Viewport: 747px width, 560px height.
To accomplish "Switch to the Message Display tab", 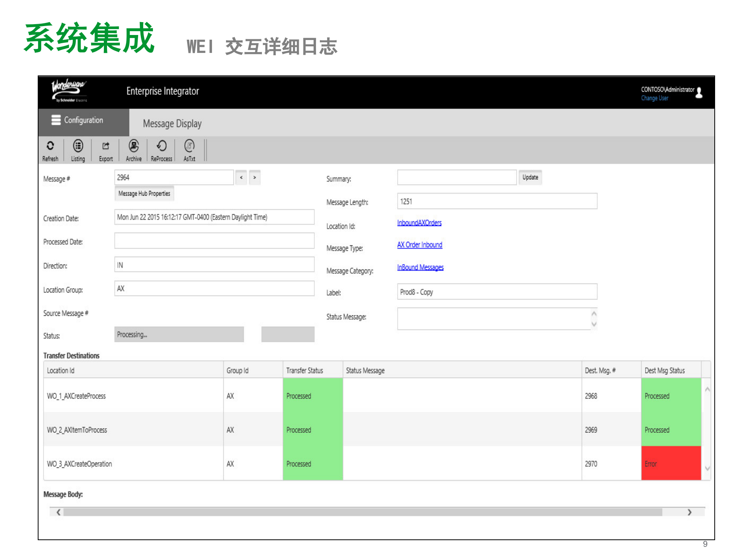I will tap(172, 123).
